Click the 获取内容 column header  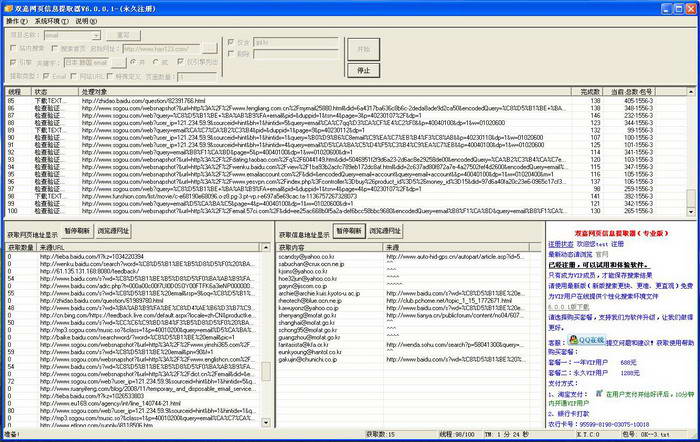(329, 247)
